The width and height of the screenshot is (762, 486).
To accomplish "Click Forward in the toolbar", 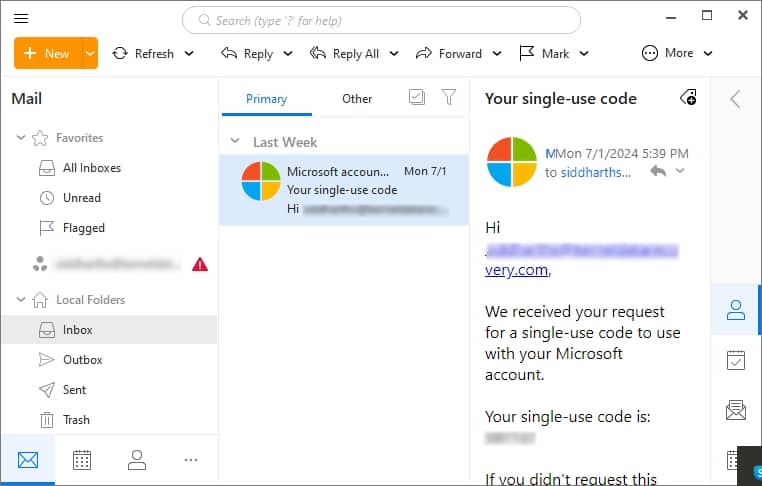I will [449, 53].
